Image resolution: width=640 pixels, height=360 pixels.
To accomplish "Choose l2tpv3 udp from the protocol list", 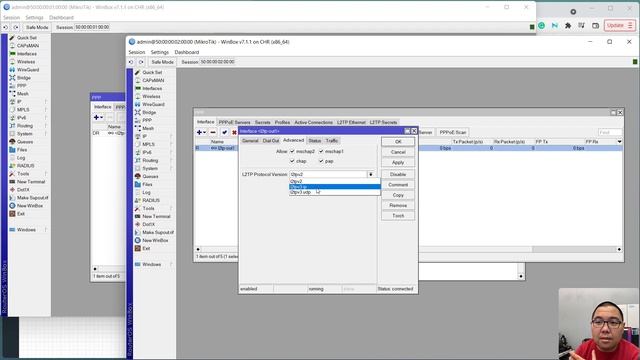I will 335,192.
